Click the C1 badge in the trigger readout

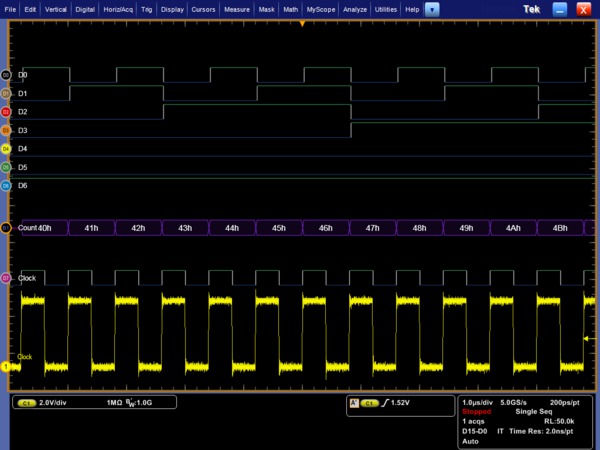click(369, 403)
